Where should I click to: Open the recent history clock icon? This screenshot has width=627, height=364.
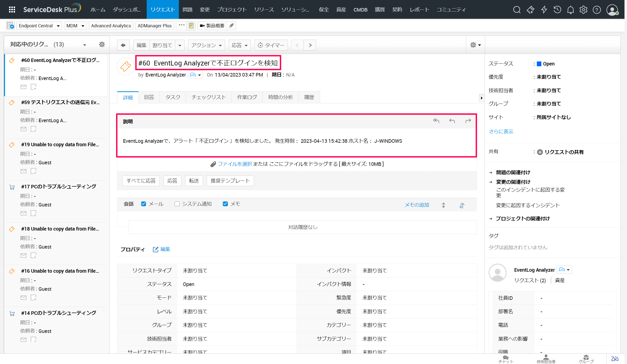557,10
